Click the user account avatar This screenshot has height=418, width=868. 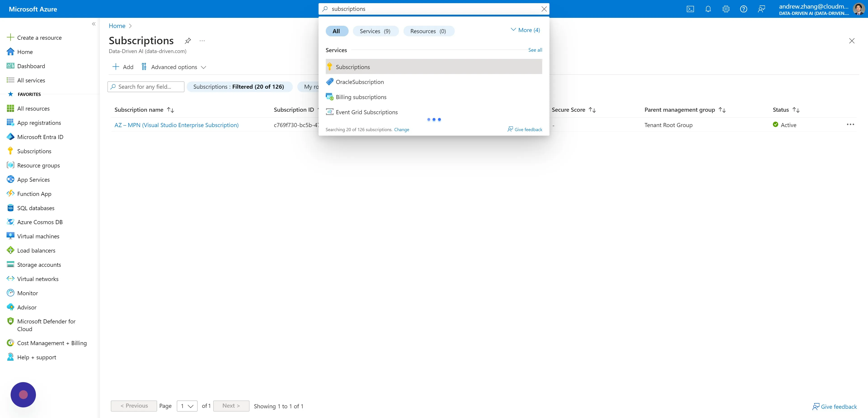859,9
